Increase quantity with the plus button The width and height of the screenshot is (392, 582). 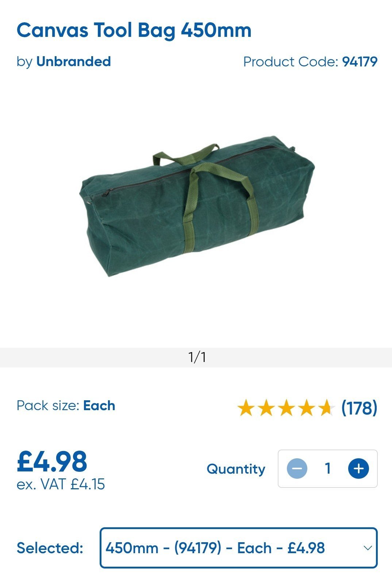click(x=358, y=469)
